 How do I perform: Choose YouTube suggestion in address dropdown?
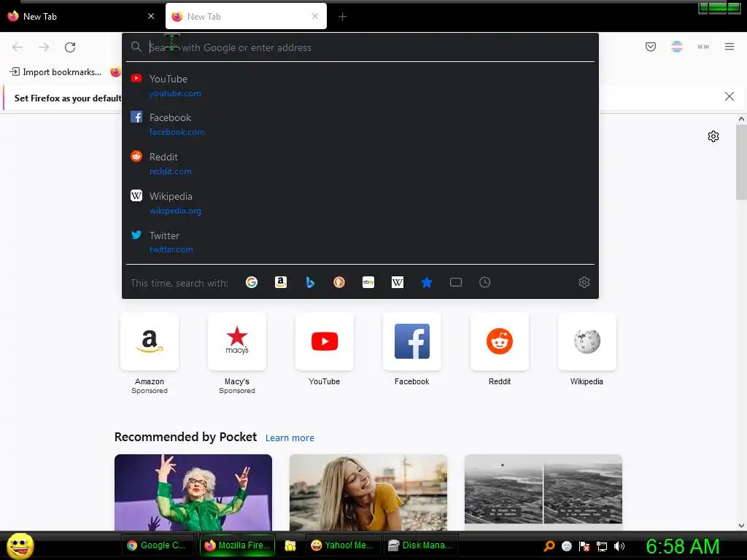click(360, 86)
